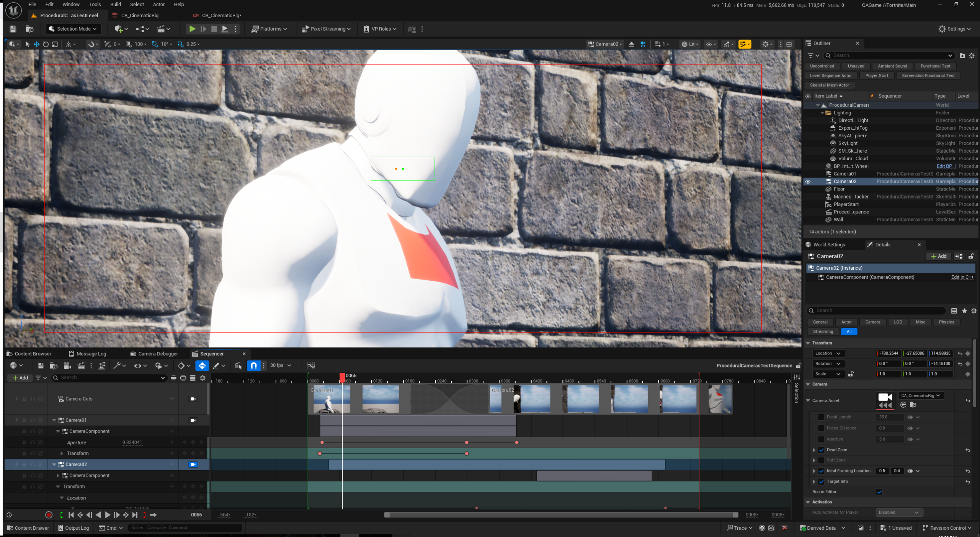Toggle the Sequencer snapping magnet icon

click(x=254, y=366)
